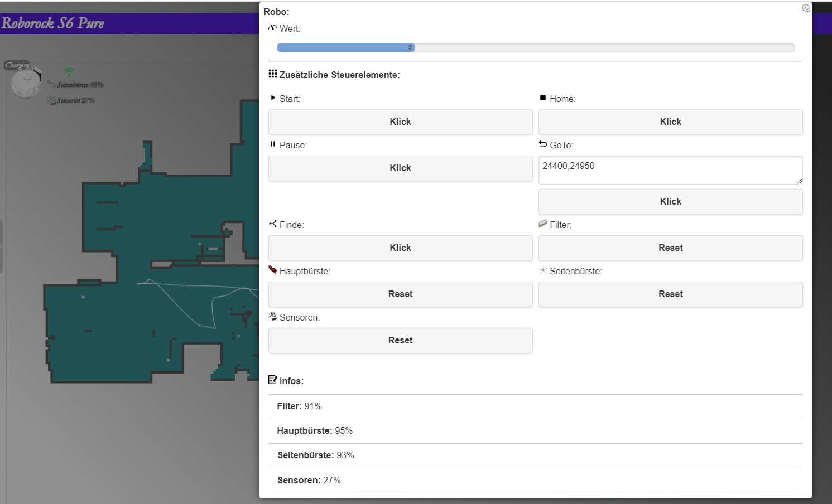The height and width of the screenshot is (504, 832).
Task: Click the green Wi-Fi signal icon
Action: pyautogui.click(x=69, y=71)
